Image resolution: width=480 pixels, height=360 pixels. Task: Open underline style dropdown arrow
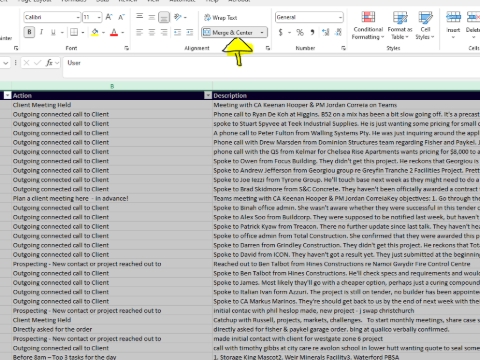[62, 33]
